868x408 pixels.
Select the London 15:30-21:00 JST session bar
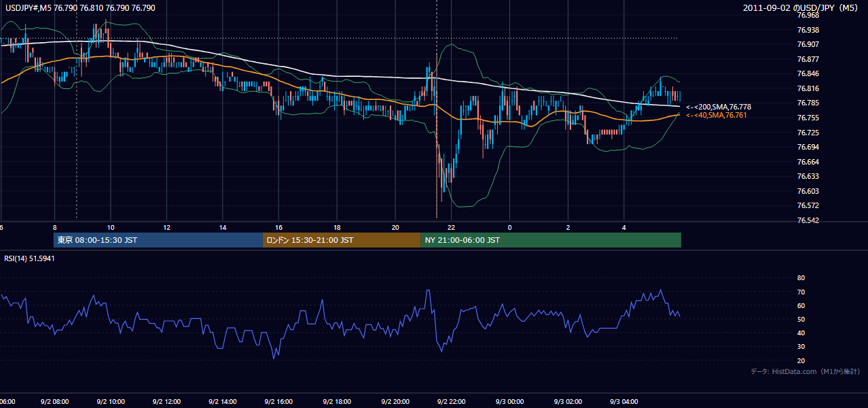[x=342, y=240]
